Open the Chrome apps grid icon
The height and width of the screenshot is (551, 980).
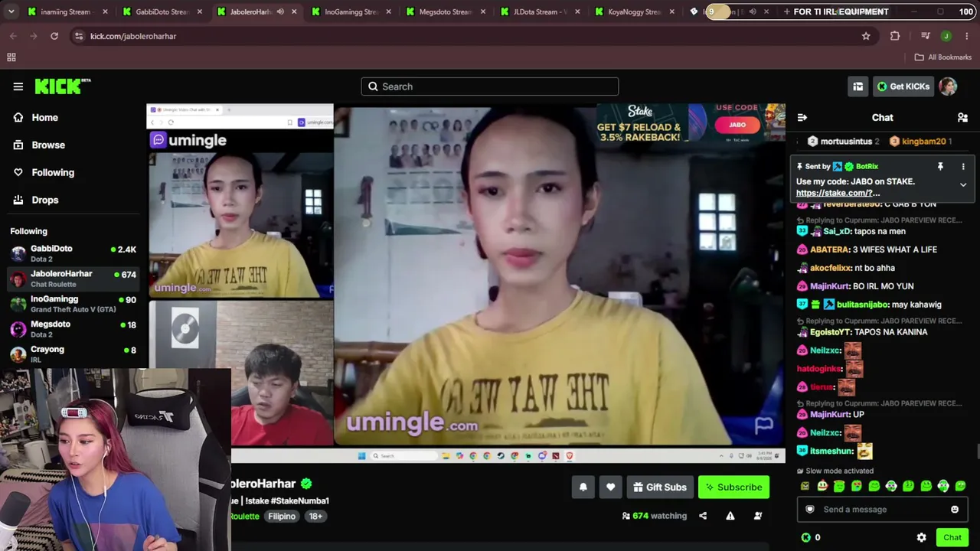pyautogui.click(x=11, y=57)
